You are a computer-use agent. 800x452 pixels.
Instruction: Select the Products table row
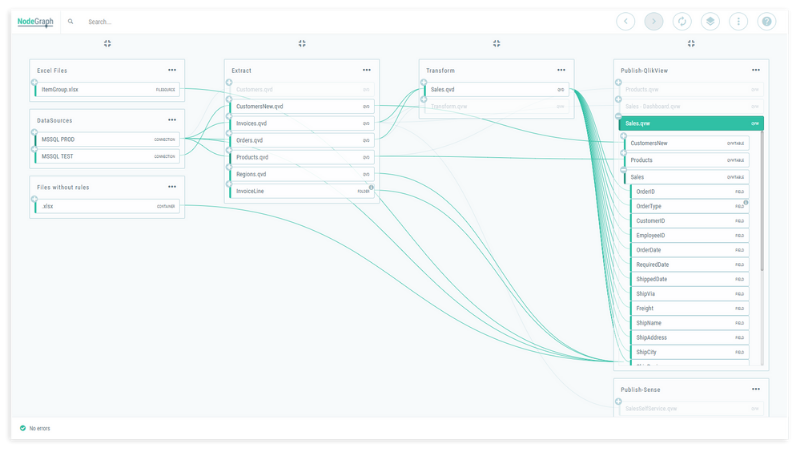(687, 160)
